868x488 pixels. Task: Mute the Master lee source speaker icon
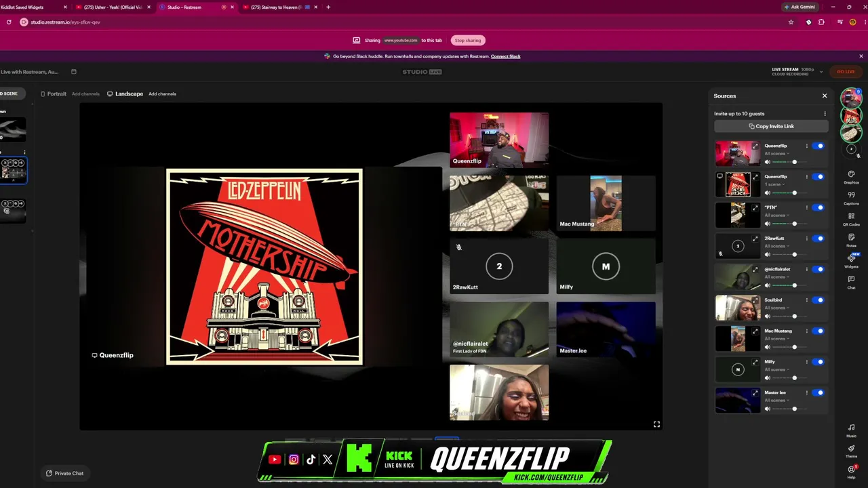coord(768,409)
